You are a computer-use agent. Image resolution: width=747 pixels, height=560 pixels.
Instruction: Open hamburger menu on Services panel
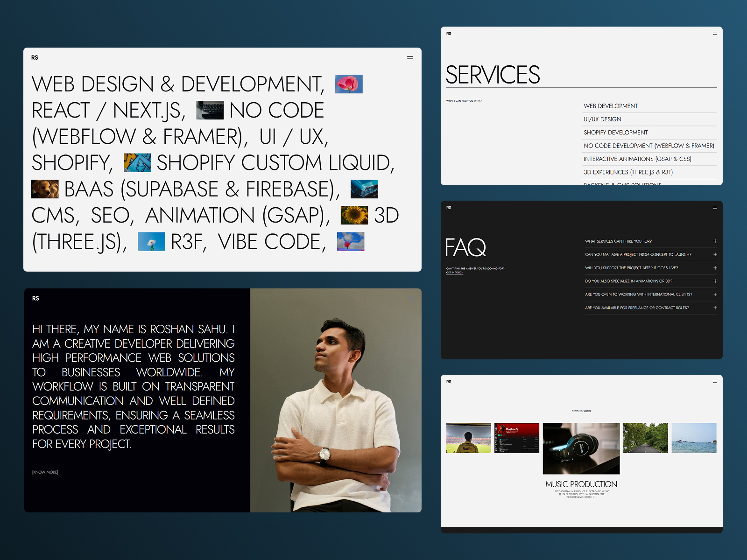[x=715, y=34]
